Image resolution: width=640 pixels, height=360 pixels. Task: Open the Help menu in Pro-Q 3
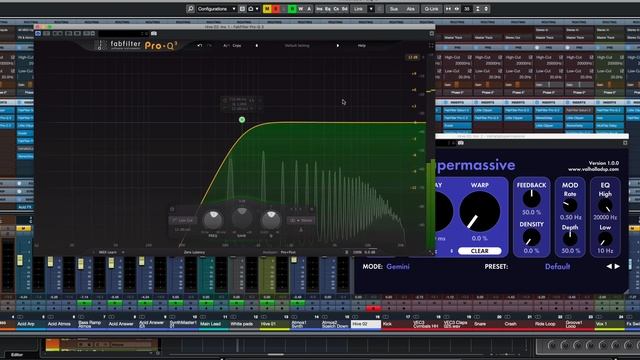362,45
